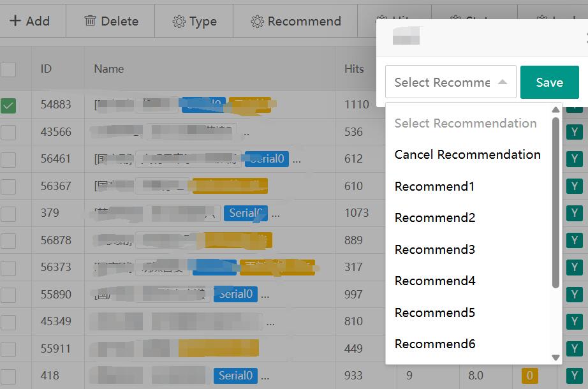Click the gear icon beside Type
588x389 pixels.
click(x=179, y=22)
